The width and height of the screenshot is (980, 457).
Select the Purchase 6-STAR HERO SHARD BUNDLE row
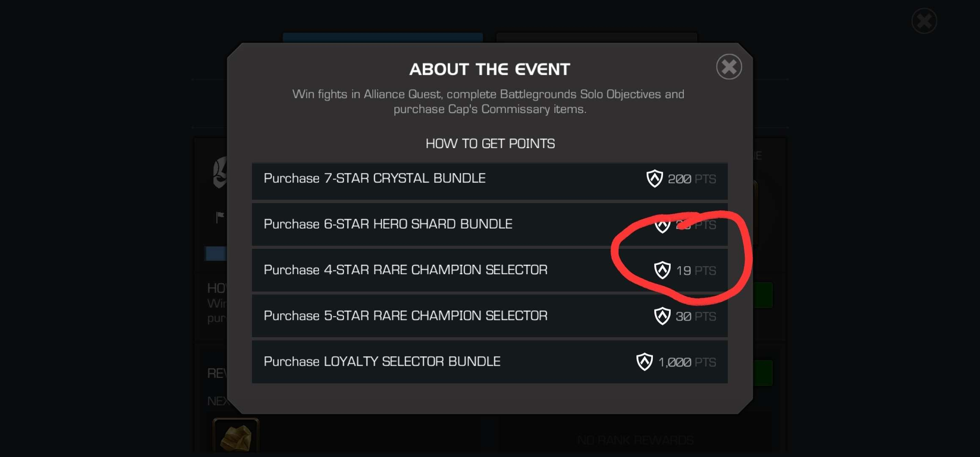point(490,224)
